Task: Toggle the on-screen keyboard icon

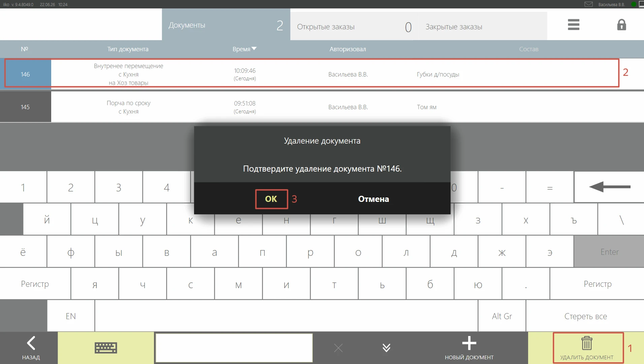Action: point(106,348)
